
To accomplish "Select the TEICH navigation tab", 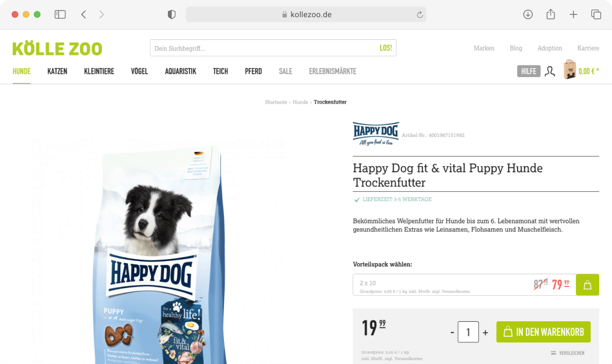I will tap(221, 71).
